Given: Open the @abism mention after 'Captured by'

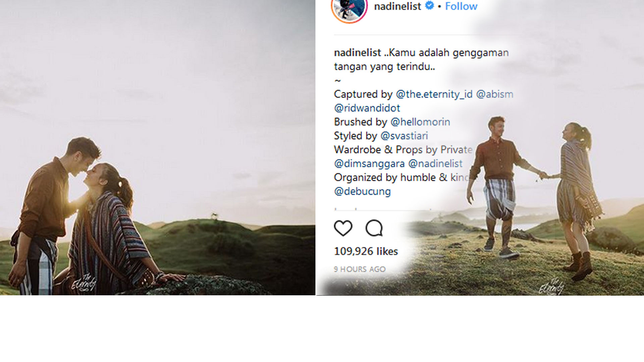Looking at the screenshot, I should pyautogui.click(x=496, y=94).
